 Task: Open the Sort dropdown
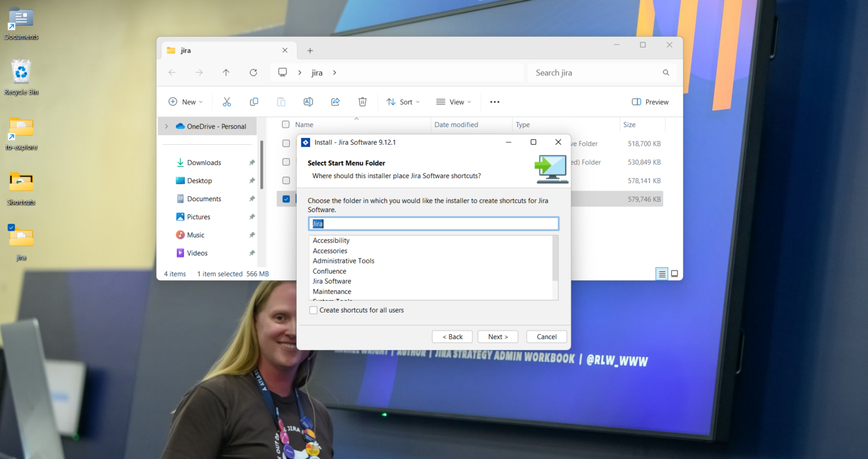(402, 102)
